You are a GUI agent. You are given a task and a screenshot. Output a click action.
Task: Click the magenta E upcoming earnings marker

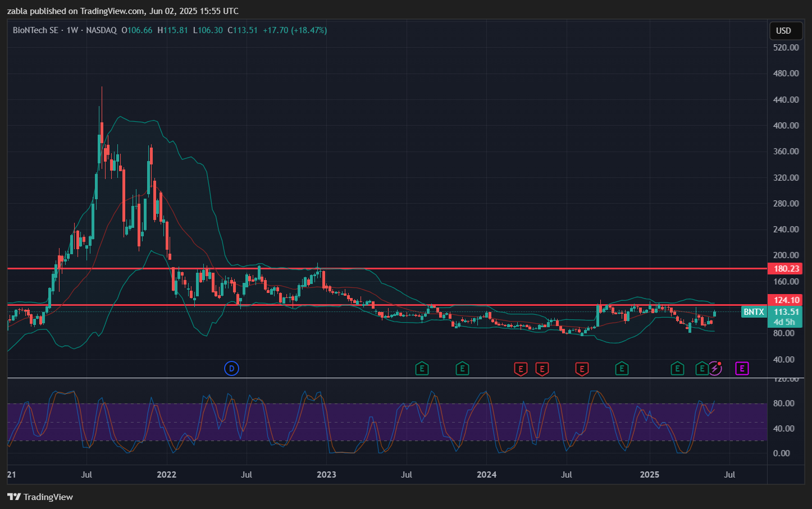coord(742,369)
